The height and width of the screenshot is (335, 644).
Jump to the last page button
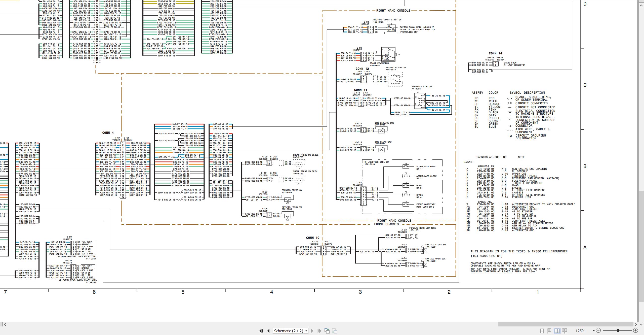pyautogui.click(x=319, y=331)
